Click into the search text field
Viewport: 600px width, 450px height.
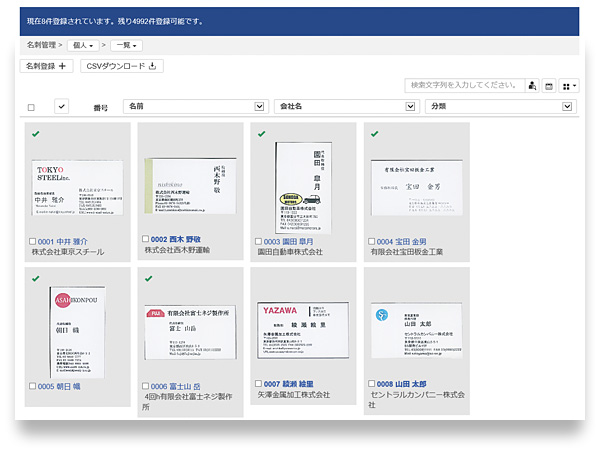click(x=465, y=86)
